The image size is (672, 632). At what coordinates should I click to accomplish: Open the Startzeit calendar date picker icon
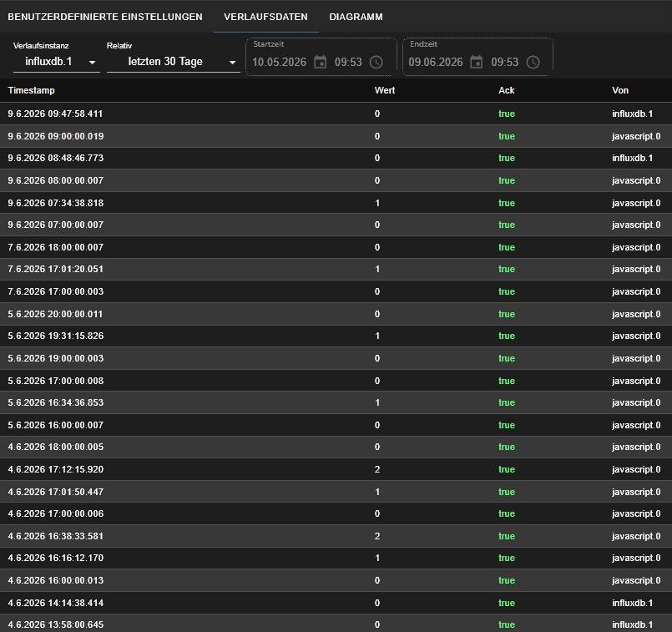pyautogui.click(x=321, y=62)
